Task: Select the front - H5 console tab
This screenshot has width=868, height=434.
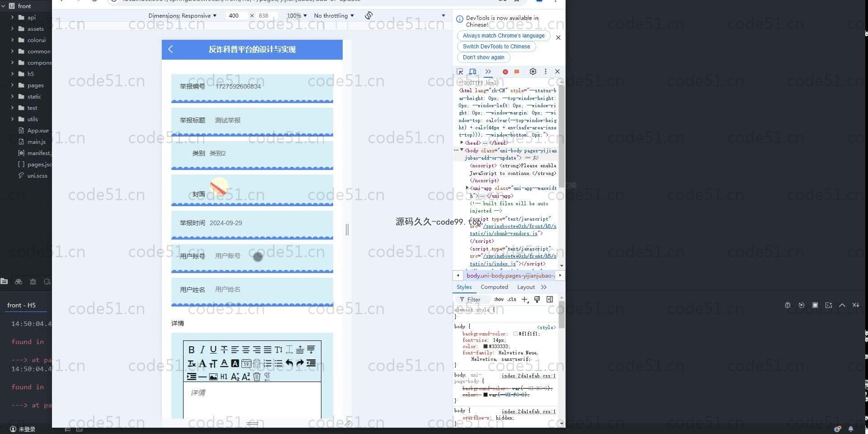Action: (x=21, y=305)
